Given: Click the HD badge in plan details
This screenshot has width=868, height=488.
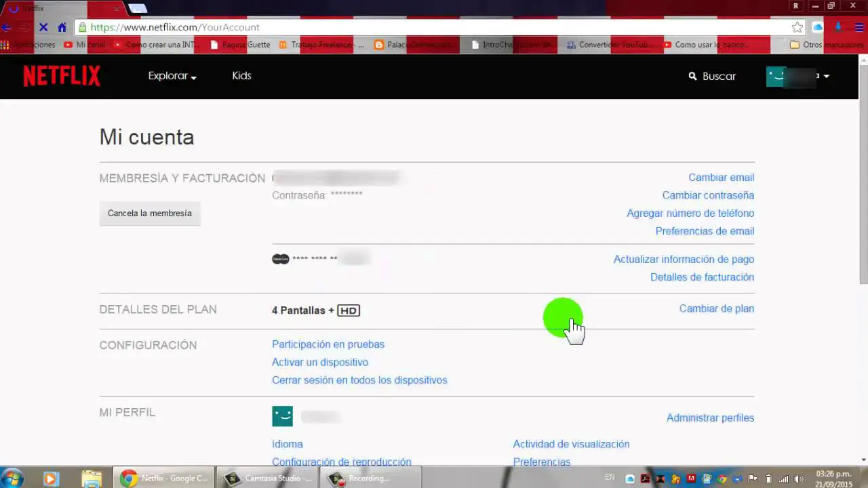Looking at the screenshot, I should point(348,310).
